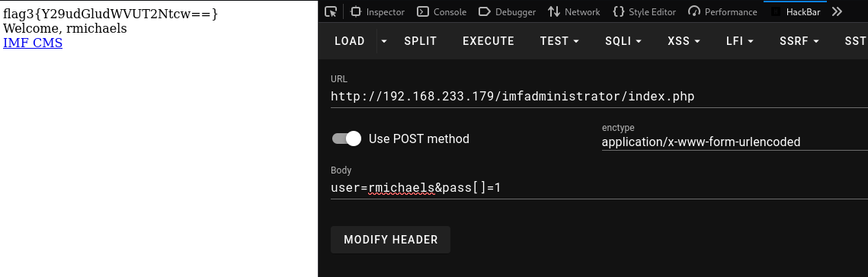Open the SQLI dropdown menu
This screenshot has height=277, width=868.
click(623, 41)
